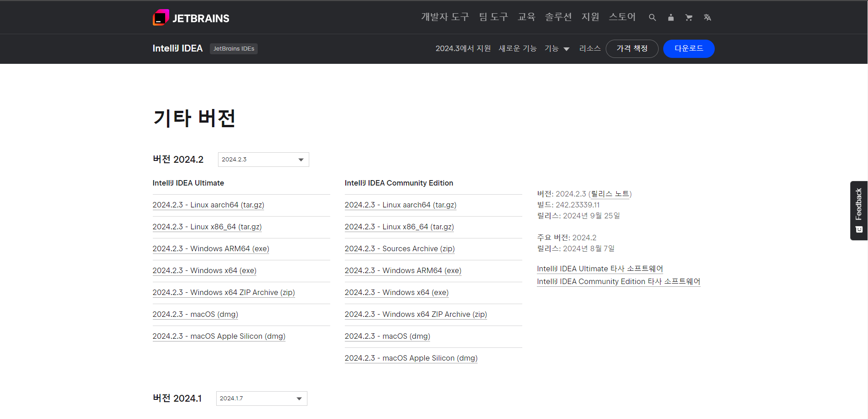Open the shopping cart icon
868x419 pixels.
click(x=689, y=17)
